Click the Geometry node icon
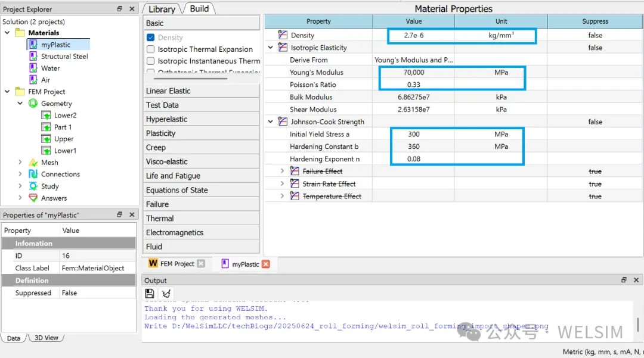Viewport: 644px width, 358px height. point(33,103)
